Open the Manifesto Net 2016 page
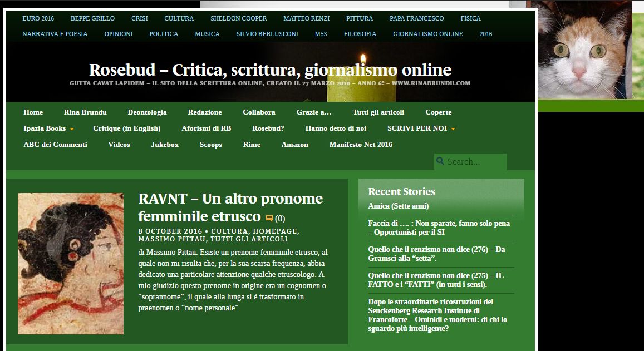 [361, 145]
